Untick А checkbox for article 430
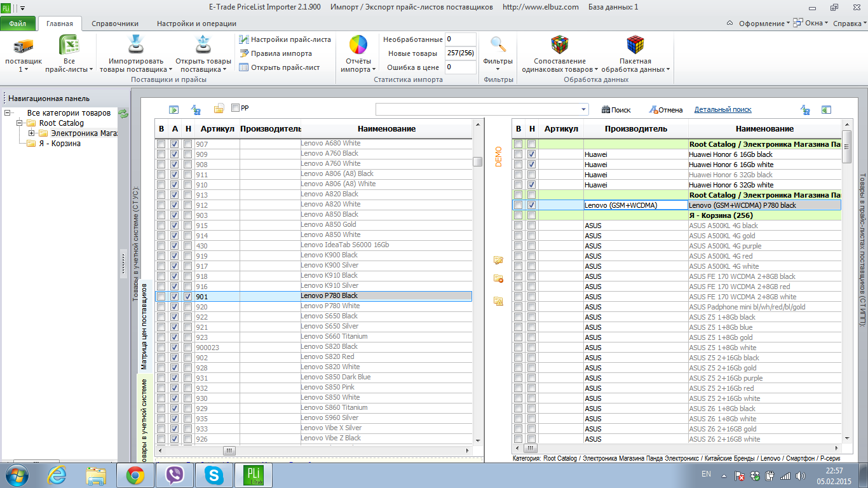This screenshot has width=868, height=488. click(x=174, y=246)
